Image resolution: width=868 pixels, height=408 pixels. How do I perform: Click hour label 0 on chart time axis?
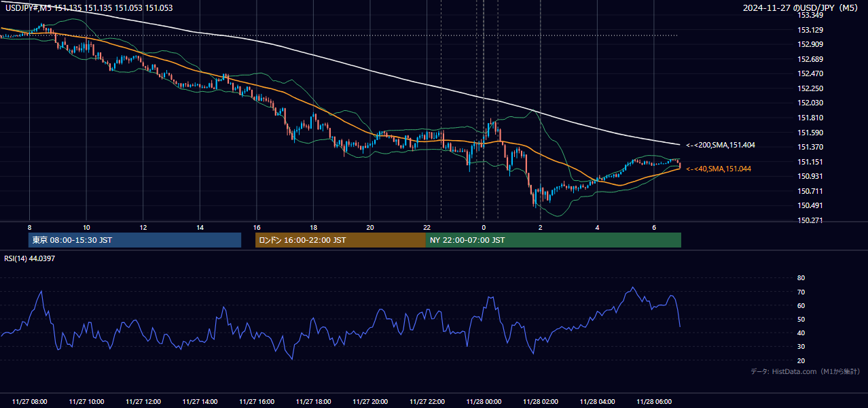click(x=484, y=227)
